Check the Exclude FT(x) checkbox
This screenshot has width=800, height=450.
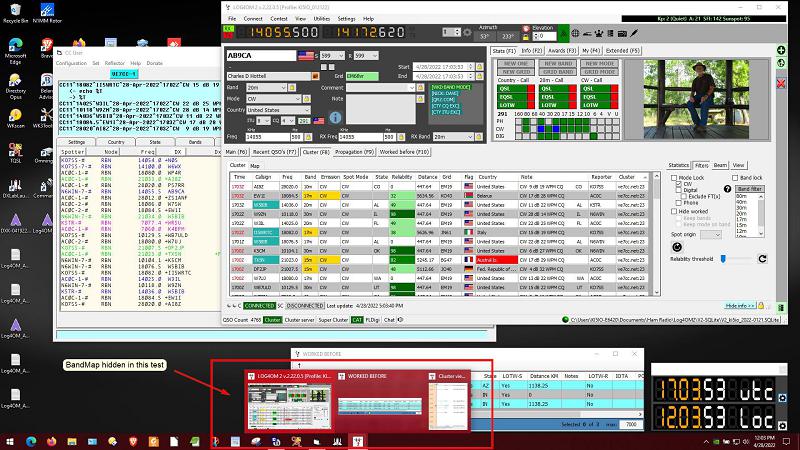[x=684, y=196]
